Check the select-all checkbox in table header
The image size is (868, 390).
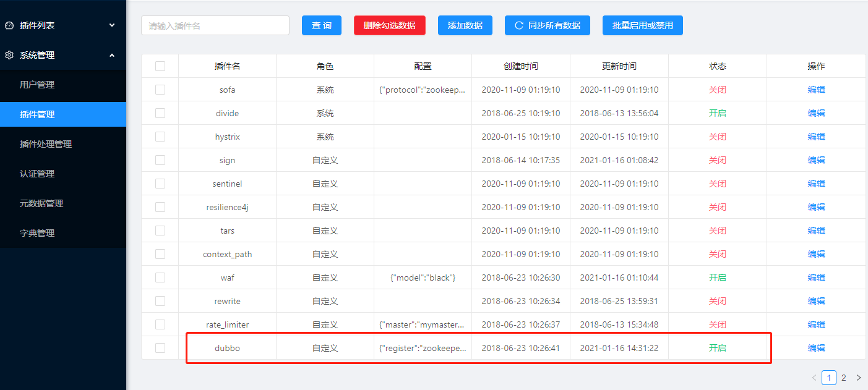tap(160, 66)
